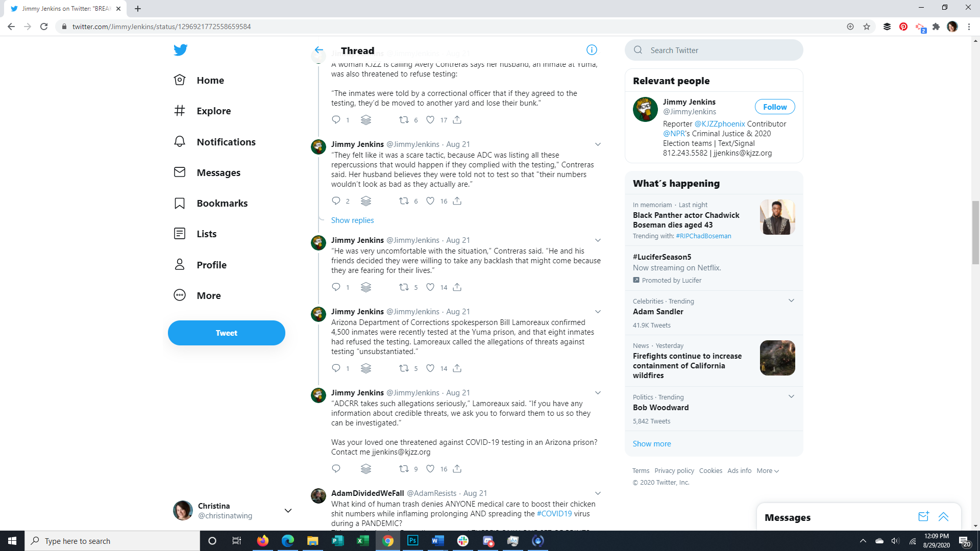Like the "They felt like" tweet

click(x=430, y=201)
